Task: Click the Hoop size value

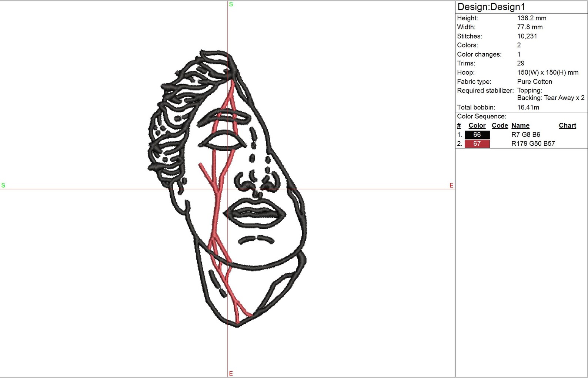Action: point(548,72)
